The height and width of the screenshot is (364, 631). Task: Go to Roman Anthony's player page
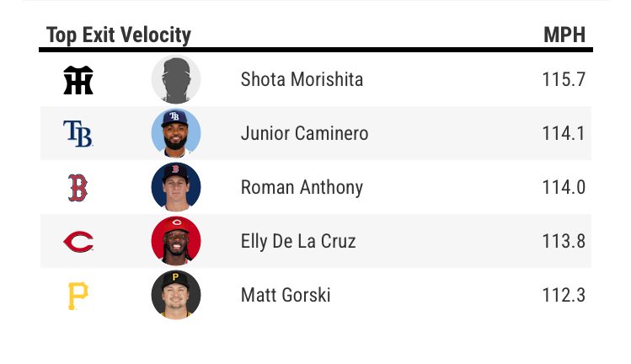302,188
